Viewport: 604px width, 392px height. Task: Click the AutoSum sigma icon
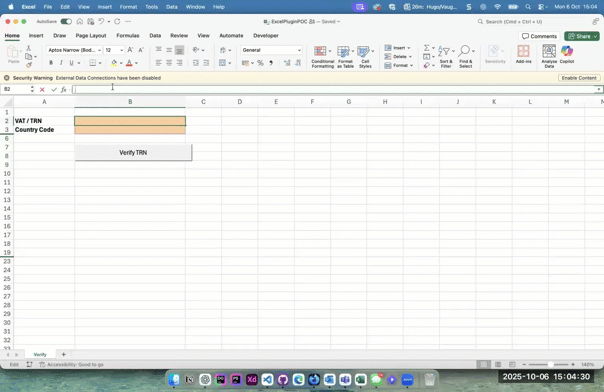(426, 48)
